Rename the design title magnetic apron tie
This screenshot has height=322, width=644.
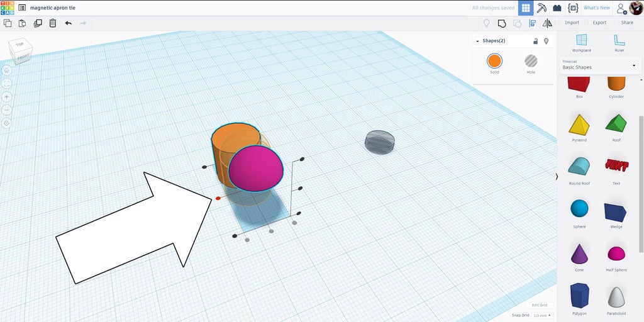[53, 8]
